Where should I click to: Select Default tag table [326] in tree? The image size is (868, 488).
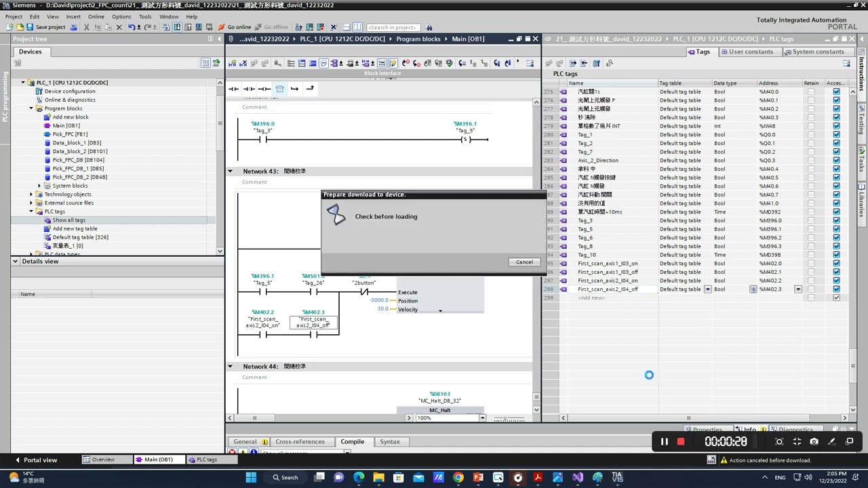coord(80,237)
